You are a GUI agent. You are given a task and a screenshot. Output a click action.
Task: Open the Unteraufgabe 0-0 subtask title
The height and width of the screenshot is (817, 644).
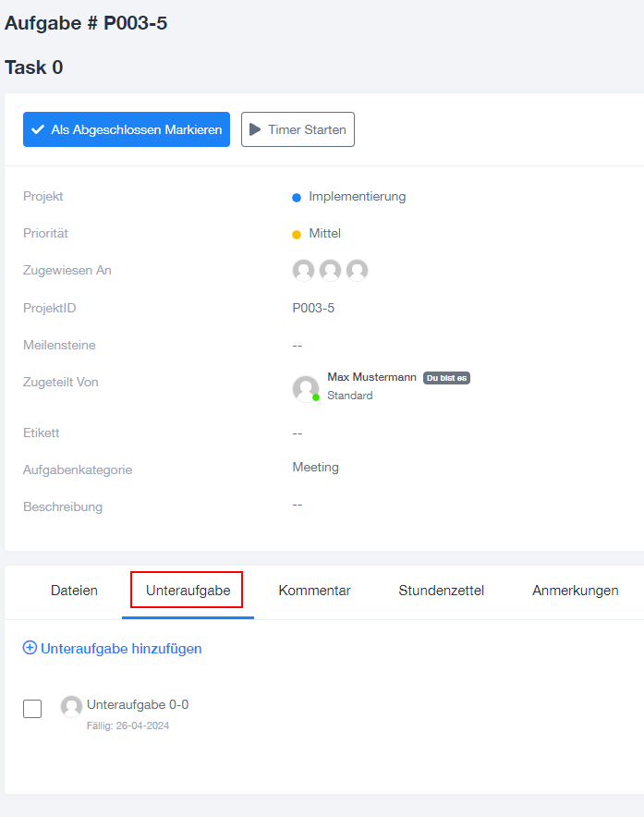point(138,704)
